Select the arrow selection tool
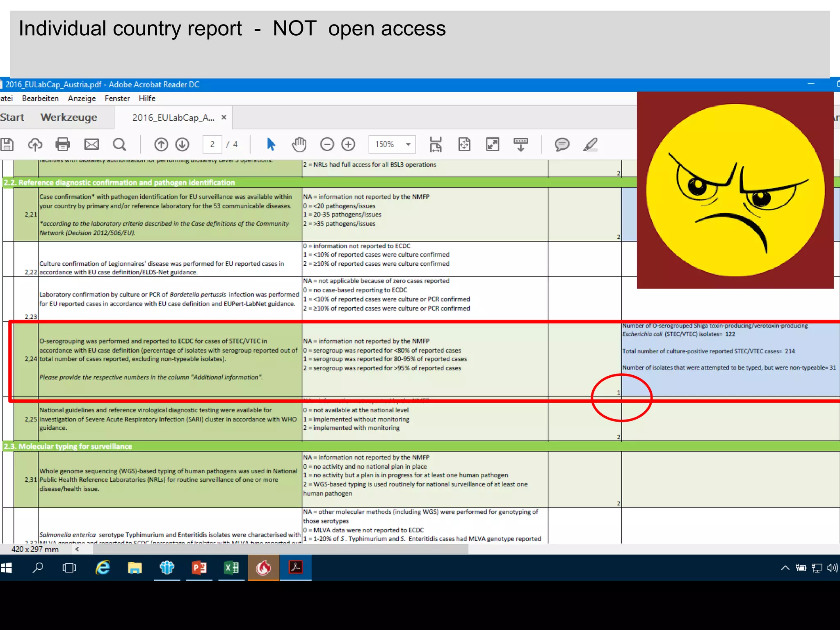Viewport: 840px width, 630px height. pyautogui.click(x=271, y=144)
